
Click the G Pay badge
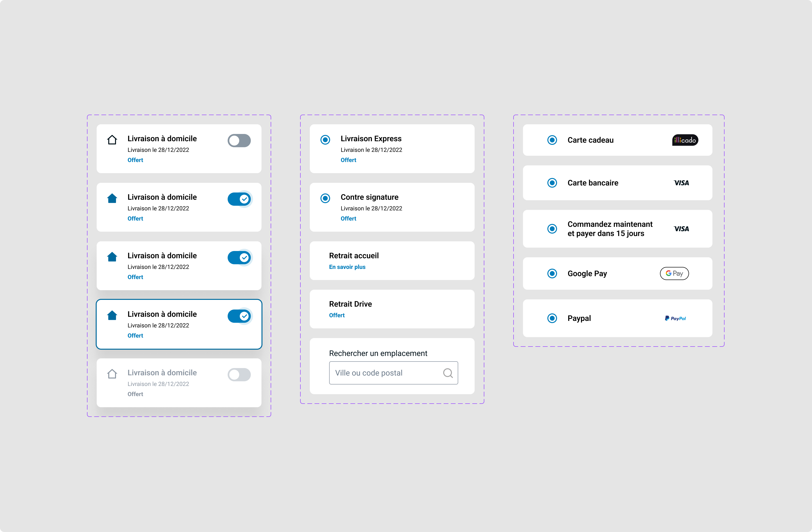[674, 273]
